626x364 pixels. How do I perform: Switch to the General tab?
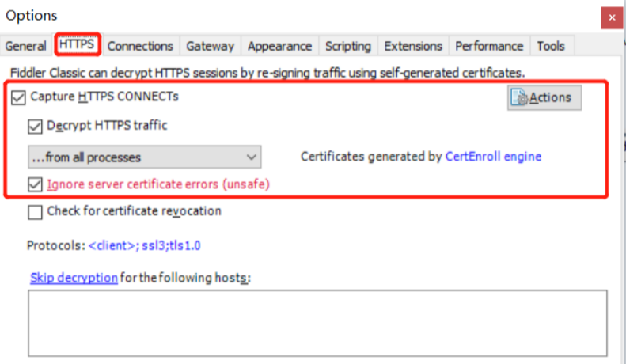[25, 47]
